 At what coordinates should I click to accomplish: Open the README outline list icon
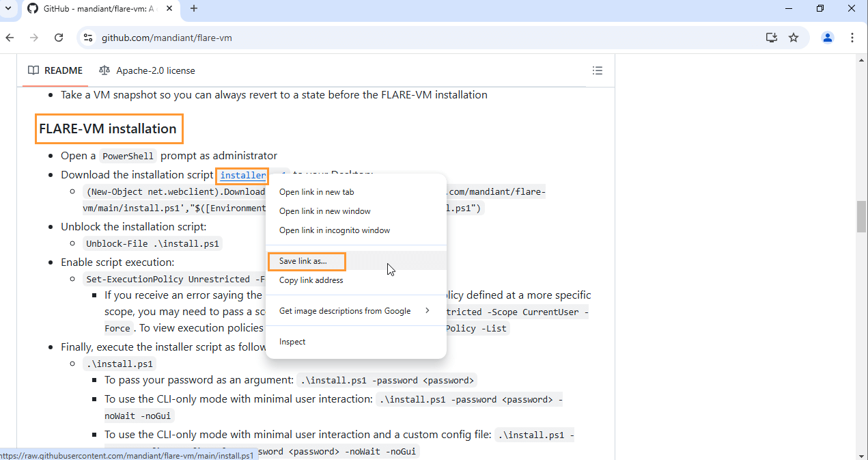598,70
